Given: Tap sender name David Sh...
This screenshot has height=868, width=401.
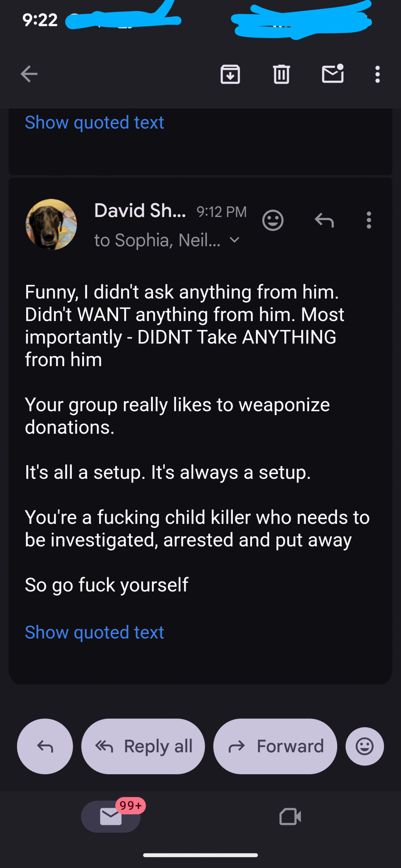Looking at the screenshot, I should pyautogui.click(x=140, y=211).
